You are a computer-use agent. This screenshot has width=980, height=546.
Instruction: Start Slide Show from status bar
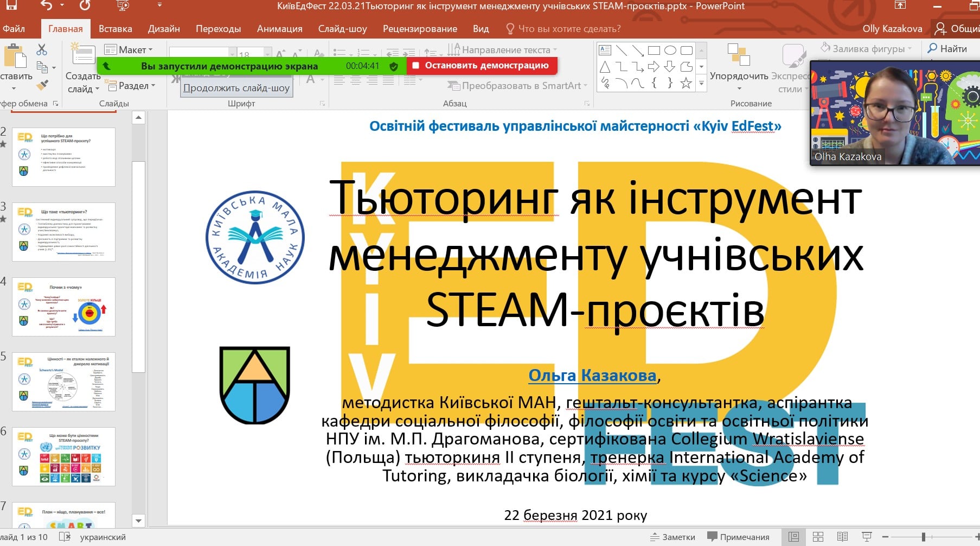click(867, 537)
